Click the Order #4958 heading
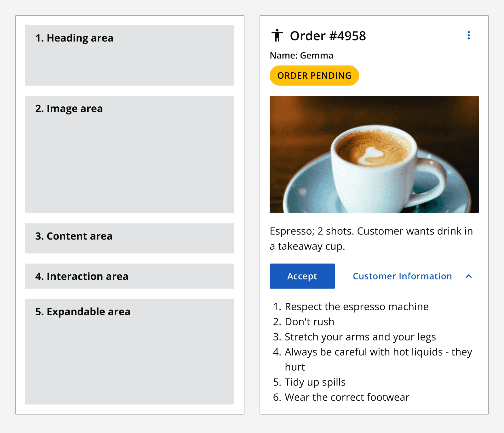Viewport: 504px width, 433px height. [x=328, y=36]
